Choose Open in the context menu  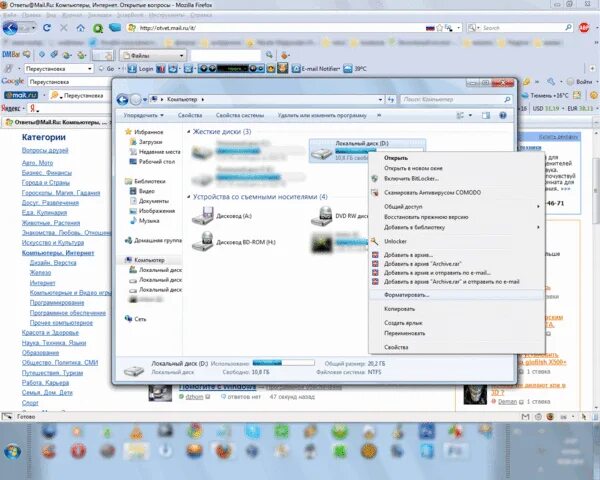[x=396, y=158]
